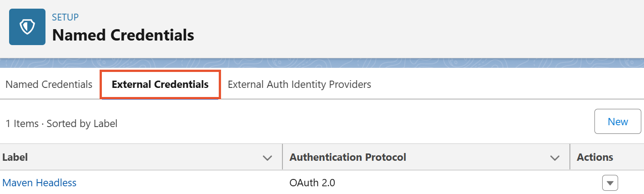Click the patterned blue banner strip

(322, 63)
